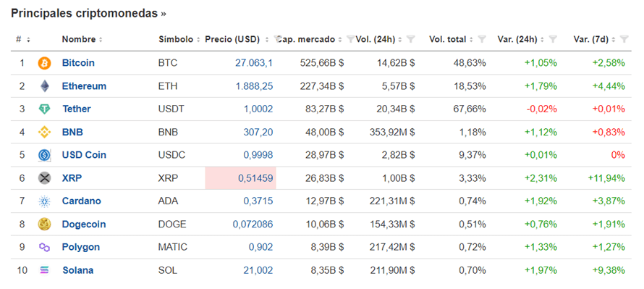The height and width of the screenshot is (289, 644).
Task: Click BNB price 307,20
Action: tap(258, 132)
